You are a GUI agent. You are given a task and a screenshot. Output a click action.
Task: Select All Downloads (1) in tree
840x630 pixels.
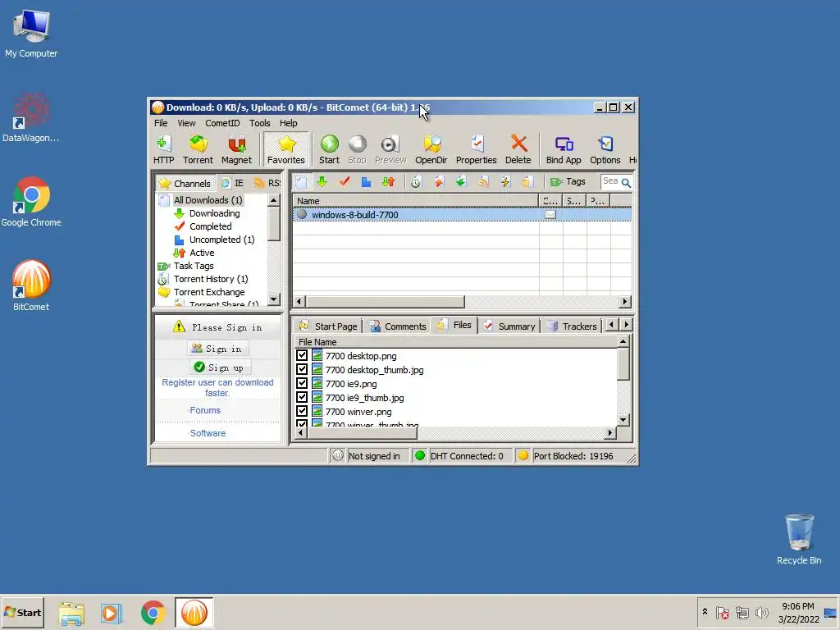(208, 200)
